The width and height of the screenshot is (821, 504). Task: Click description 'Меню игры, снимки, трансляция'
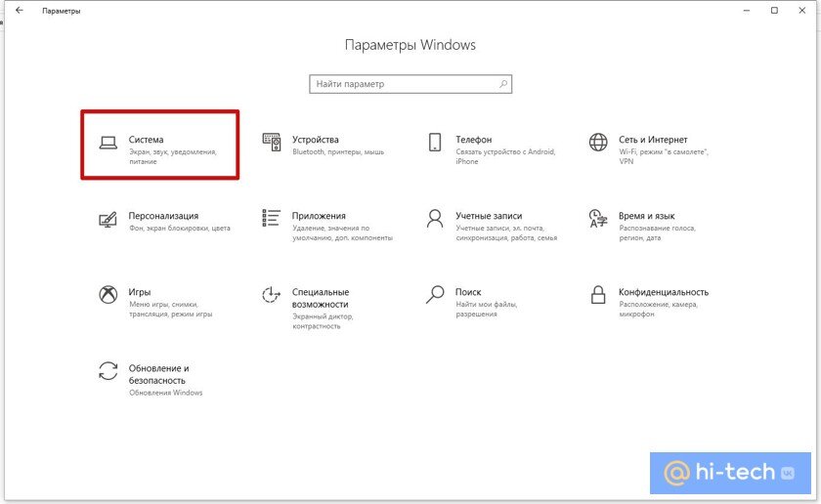pos(171,310)
